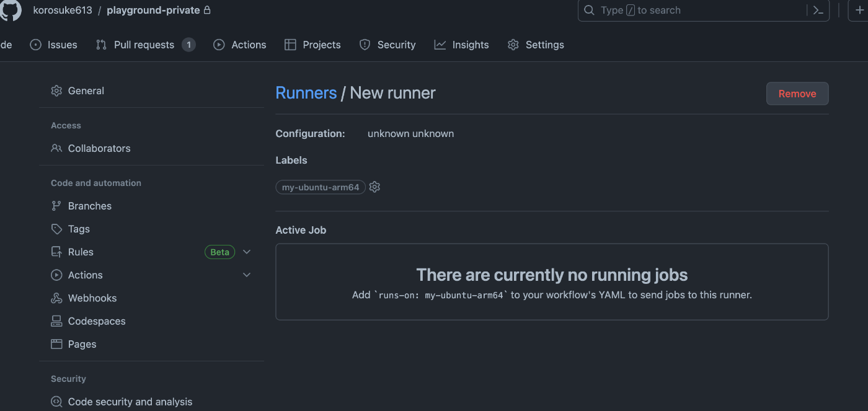Click the gear icon next to my-ubuntu-arm64 label

(x=374, y=187)
